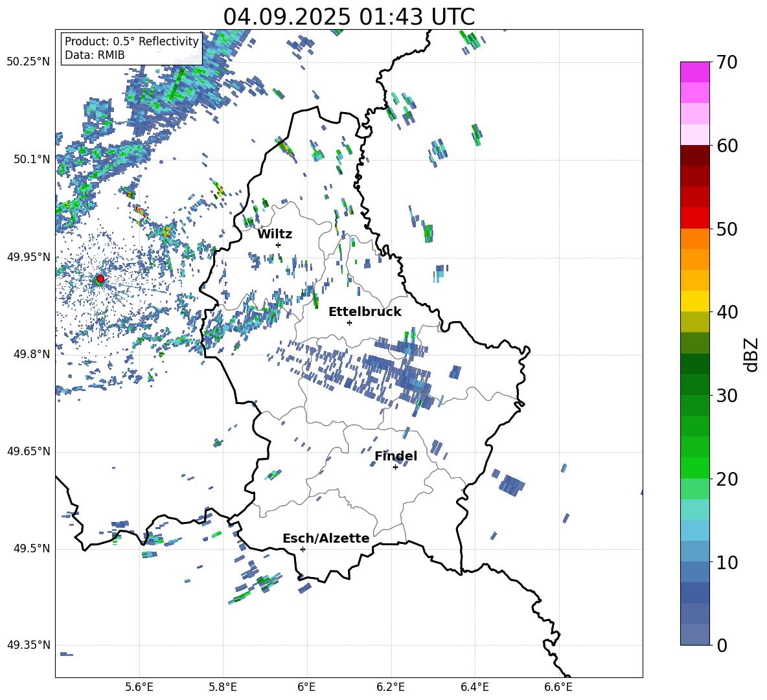This screenshot has height=700, width=767.
Task: Click the 49.95°N latitude label
Action: pos(29,257)
